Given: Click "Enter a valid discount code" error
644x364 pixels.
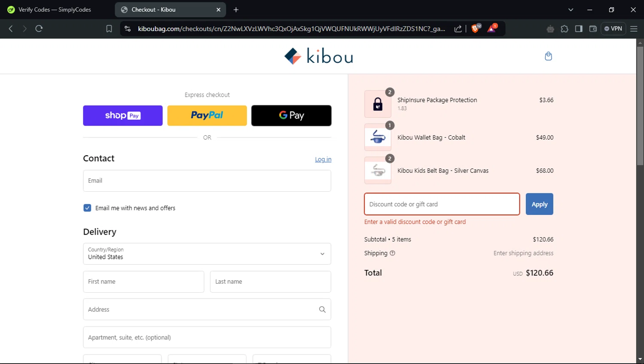Looking at the screenshot, I should [x=415, y=222].
